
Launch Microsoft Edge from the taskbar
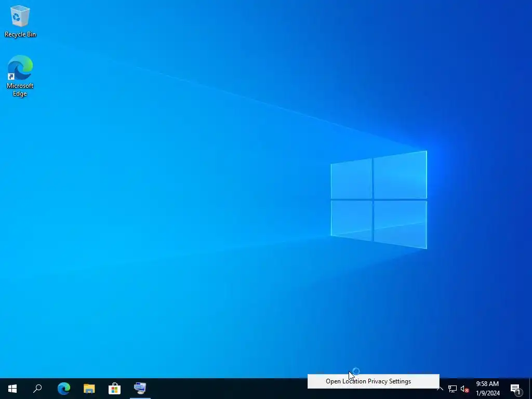point(64,389)
